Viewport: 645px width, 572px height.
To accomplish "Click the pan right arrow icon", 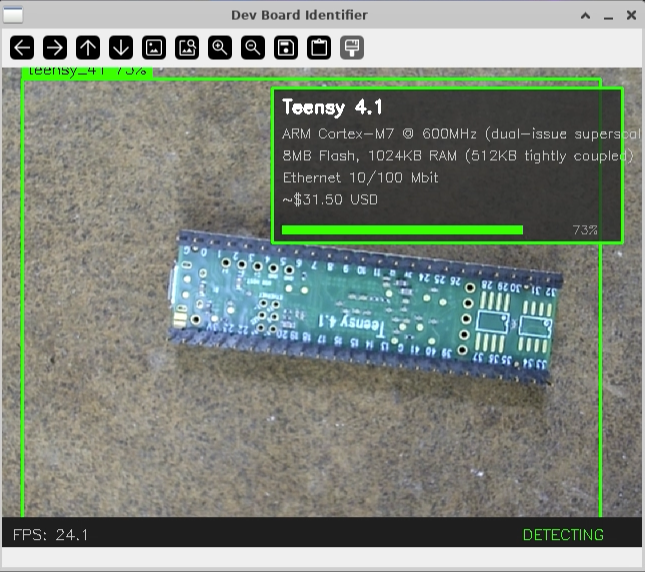I will 55,48.
